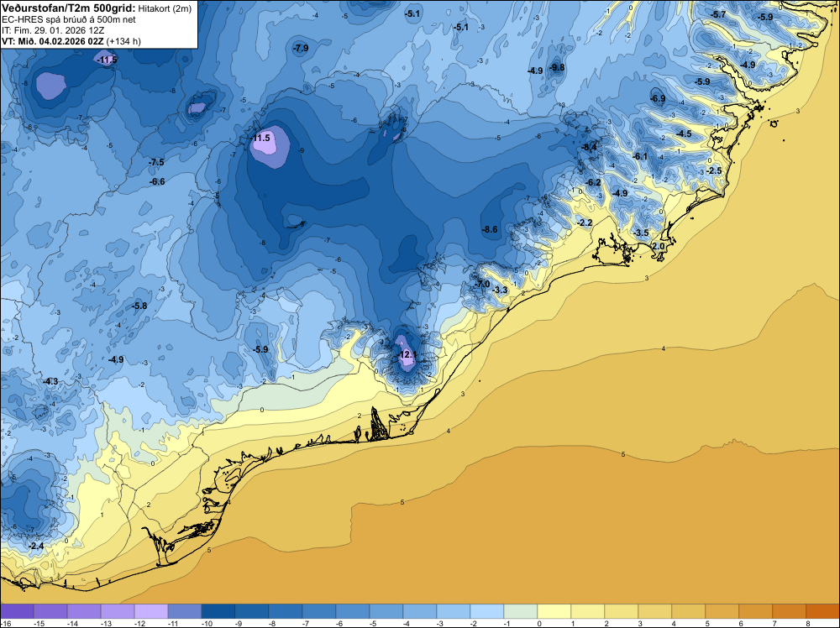
Task: Click the -7.5 temperature value
Action: 156,162
